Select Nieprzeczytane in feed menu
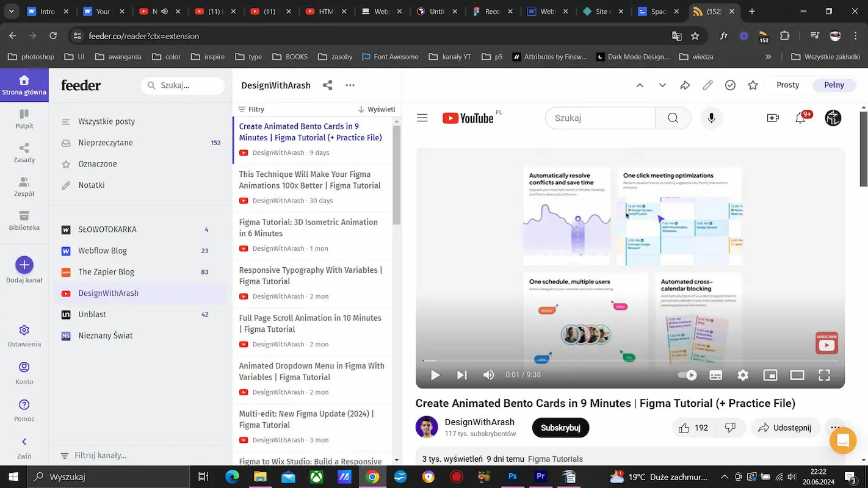Viewport: 868px width, 488px height. pos(106,143)
